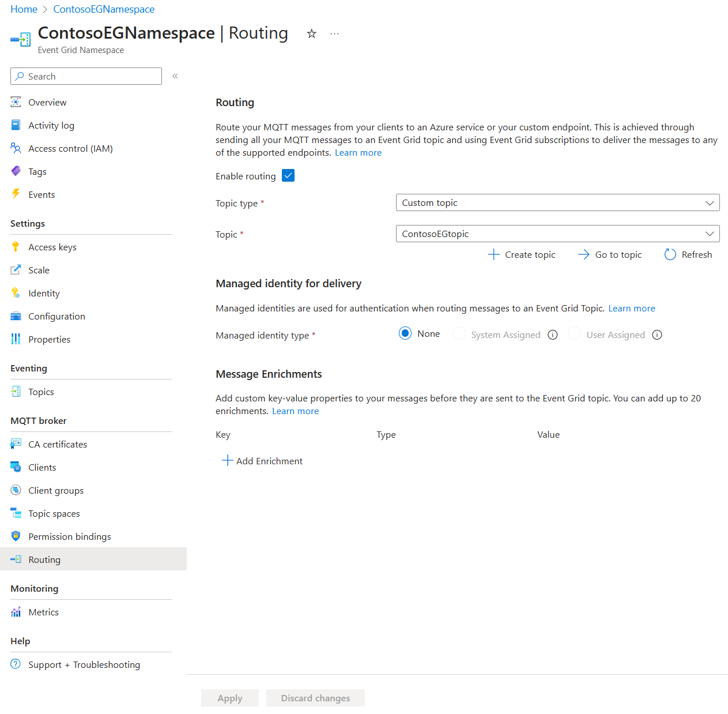728x714 pixels.
Task: Open Support + Troubleshooting
Action: [x=84, y=664]
